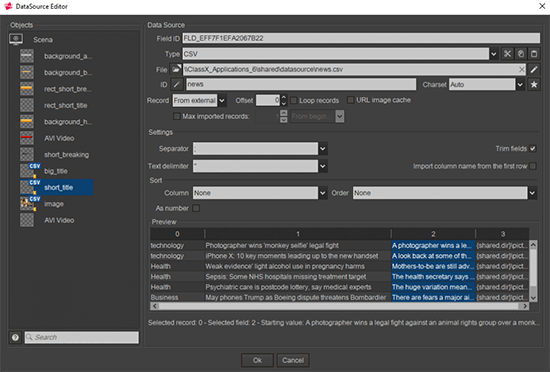550x372 pixels.
Task: Select the big_title object
Action: (x=56, y=171)
